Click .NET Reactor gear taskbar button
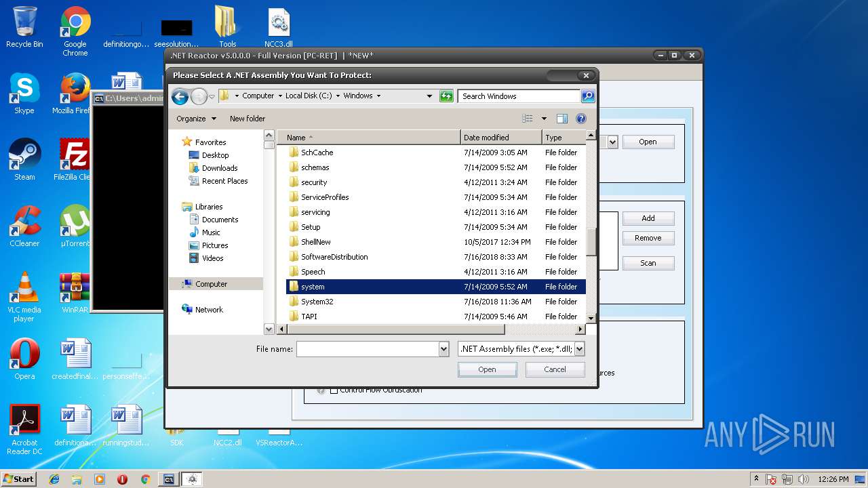The height and width of the screenshot is (488, 868). click(x=192, y=479)
